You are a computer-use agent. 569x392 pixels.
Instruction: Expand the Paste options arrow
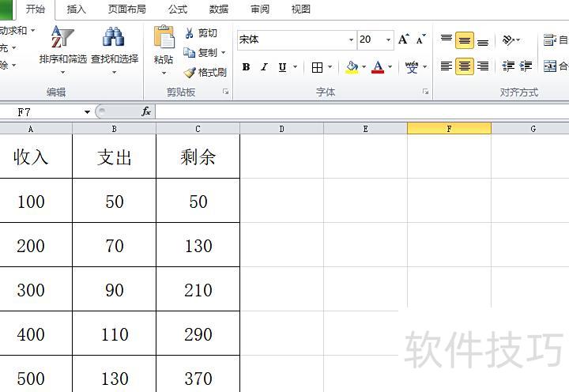point(164,73)
